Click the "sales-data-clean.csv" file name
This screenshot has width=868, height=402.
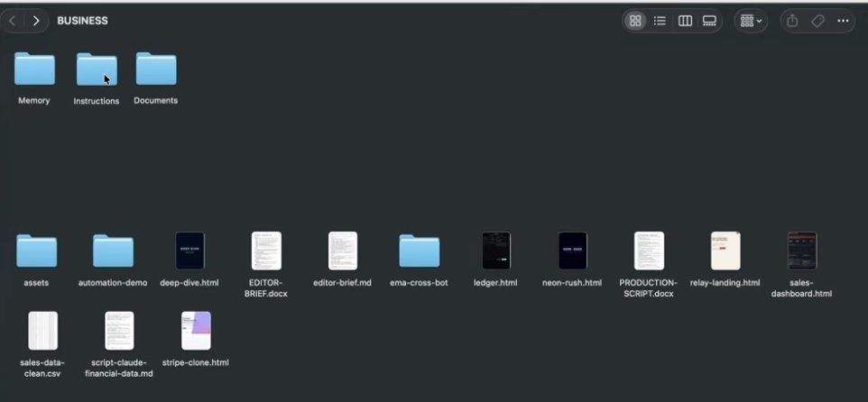[x=42, y=369]
